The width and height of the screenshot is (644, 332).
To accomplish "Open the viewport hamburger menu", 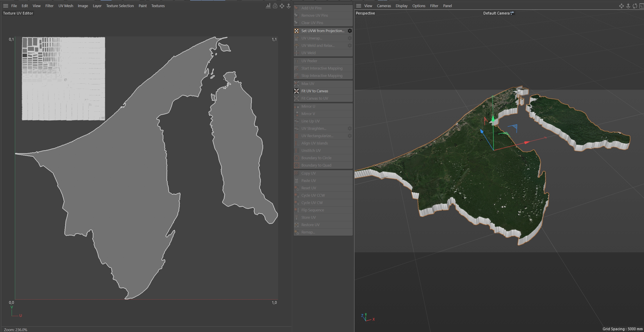I will pos(359,6).
